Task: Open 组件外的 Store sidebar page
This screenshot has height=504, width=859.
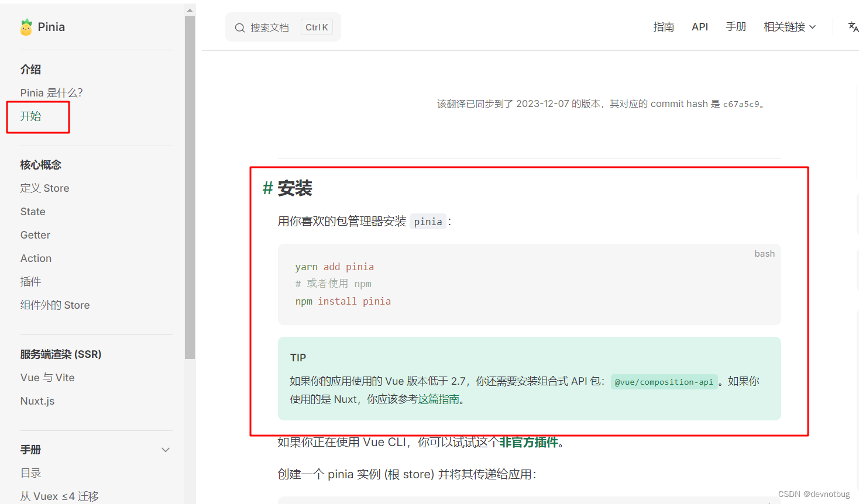Action: (55, 305)
